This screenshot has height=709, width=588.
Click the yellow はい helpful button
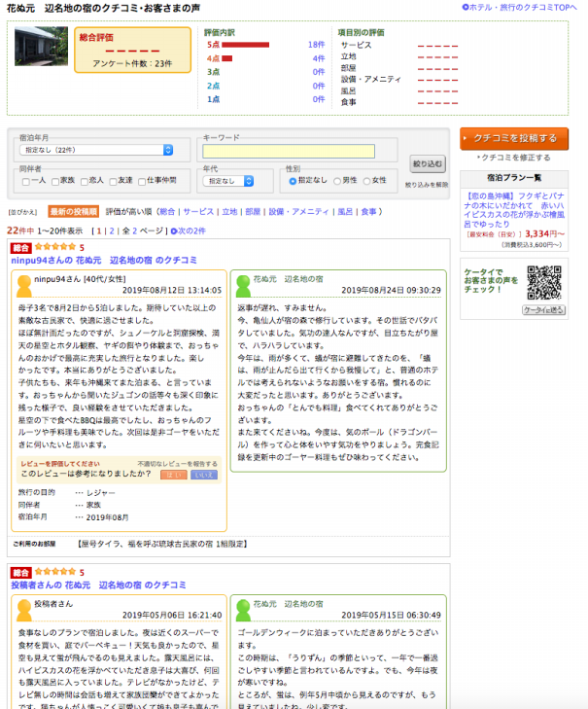(x=173, y=475)
